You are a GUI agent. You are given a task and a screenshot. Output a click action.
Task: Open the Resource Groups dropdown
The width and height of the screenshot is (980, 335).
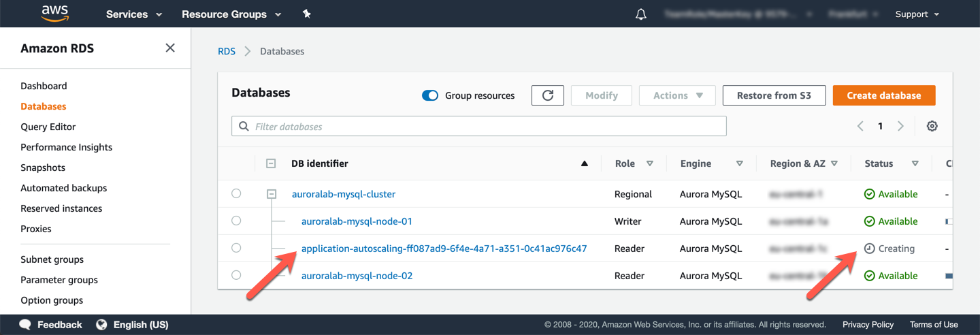[x=231, y=14]
